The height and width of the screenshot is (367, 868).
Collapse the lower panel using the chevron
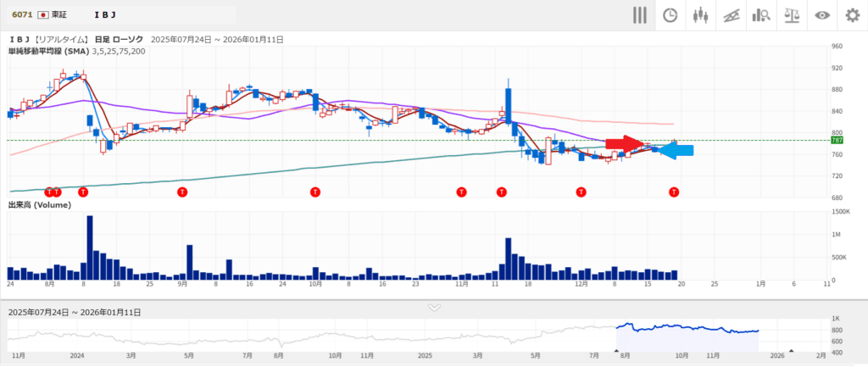(x=434, y=307)
